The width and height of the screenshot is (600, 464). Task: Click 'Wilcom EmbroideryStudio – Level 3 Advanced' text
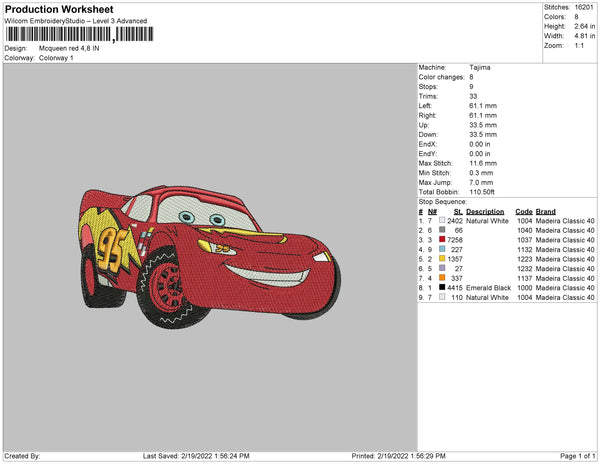(x=76, y=21)
